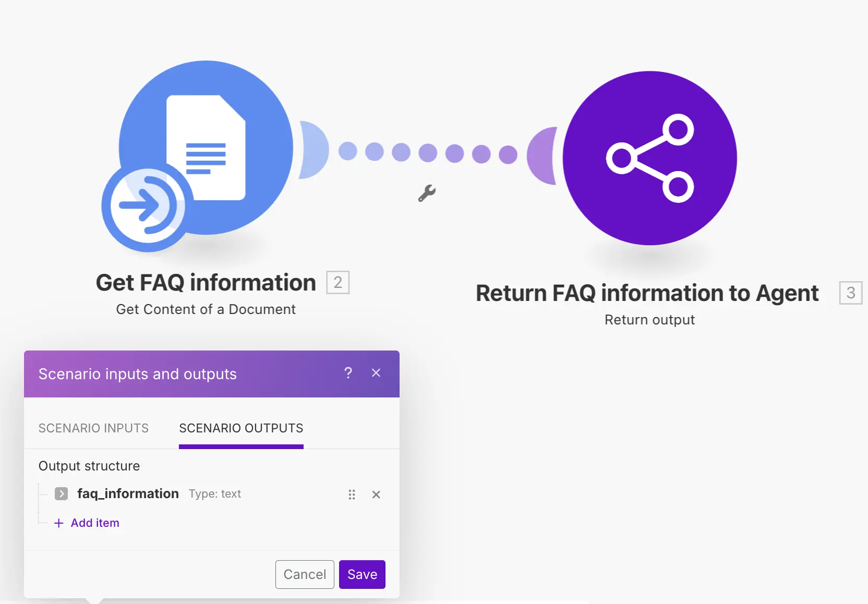Click the wrench icon on the connection
Screen dimensions: 868x604
(427, 193)
